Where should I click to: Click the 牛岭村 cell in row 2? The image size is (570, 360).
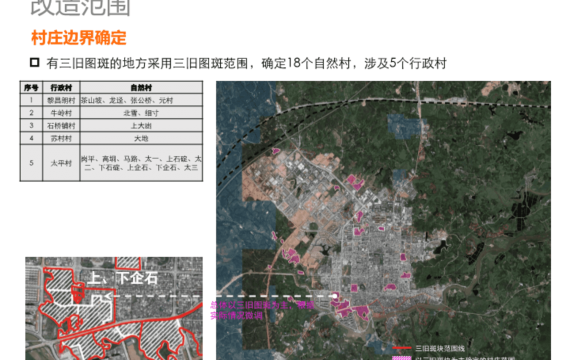point(61,113)
